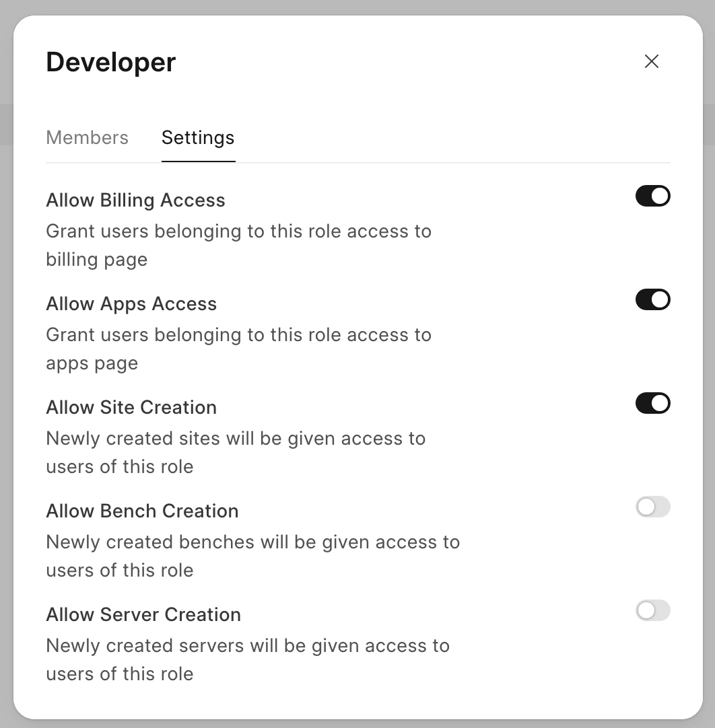
Task: Click the Allow Apps Access label
Action: coord(131,304)
